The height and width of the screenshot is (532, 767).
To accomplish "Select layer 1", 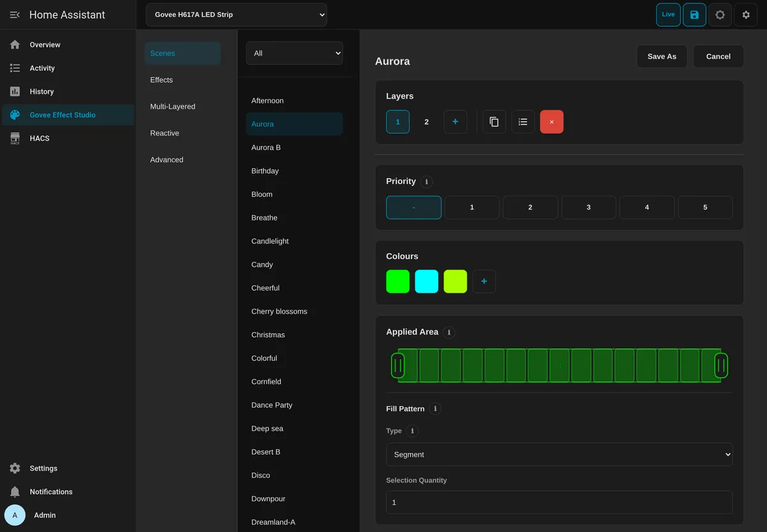I will tap(398, 122).
